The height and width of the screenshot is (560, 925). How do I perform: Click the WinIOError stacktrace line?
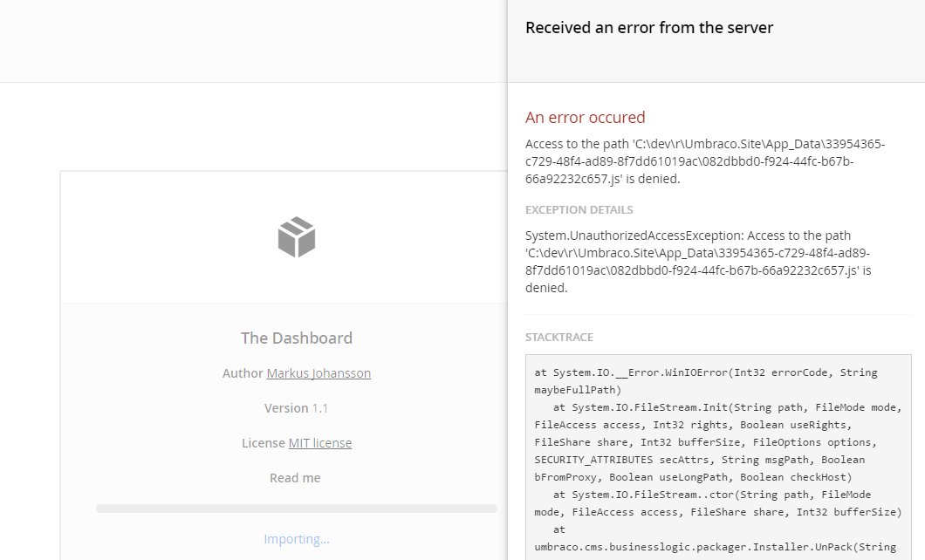706,381
